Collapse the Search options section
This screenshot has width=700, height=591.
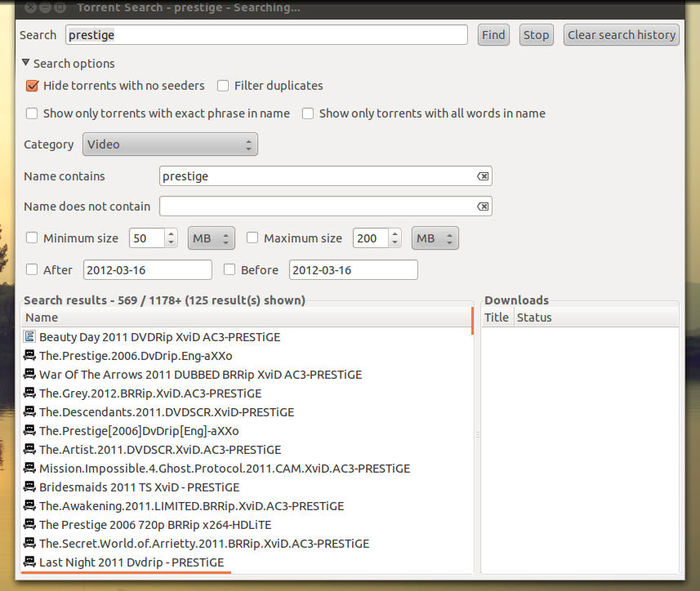click(26, 63)
